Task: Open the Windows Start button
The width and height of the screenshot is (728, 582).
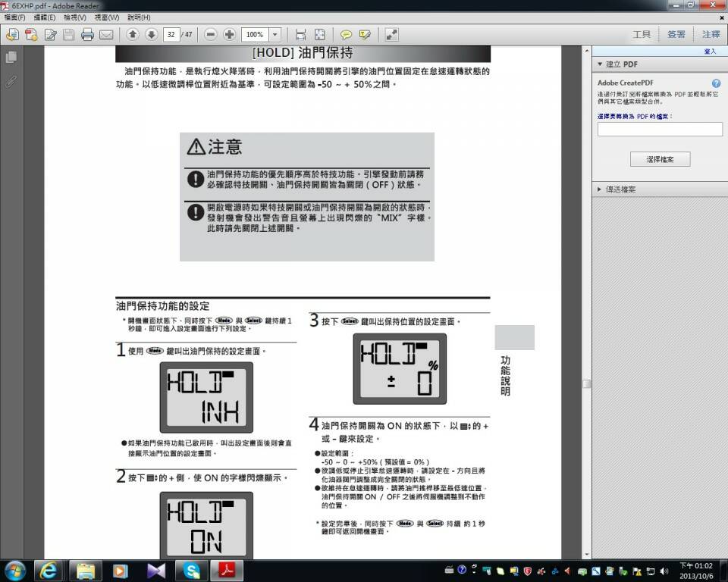Action: (x=14, y=571)
